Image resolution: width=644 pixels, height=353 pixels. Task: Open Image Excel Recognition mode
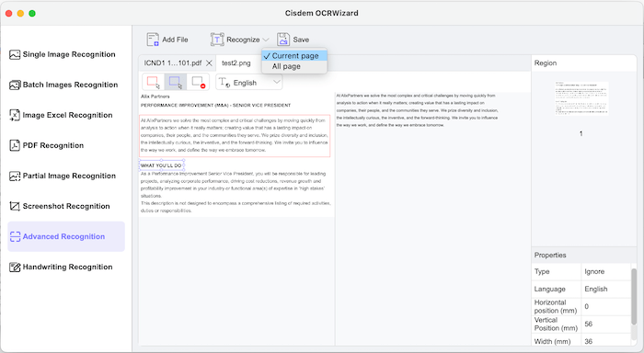[61, 115]
